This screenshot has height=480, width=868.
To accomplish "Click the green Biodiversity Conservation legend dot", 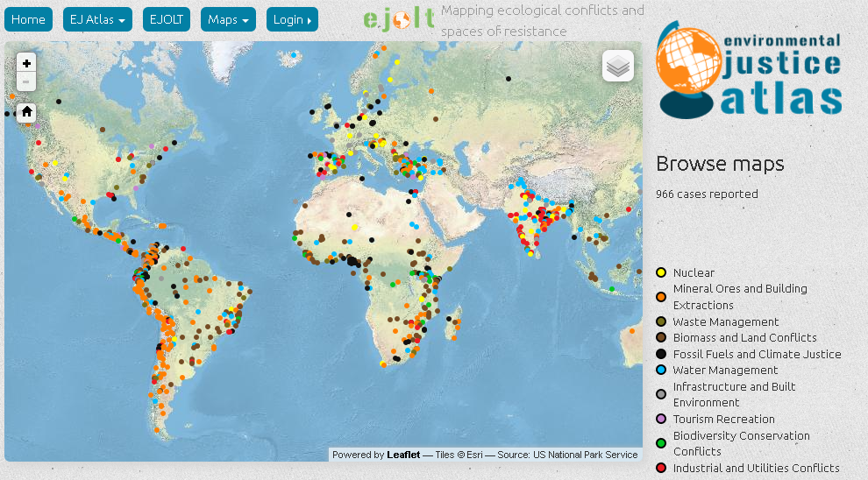I will [x=661, y=443].
